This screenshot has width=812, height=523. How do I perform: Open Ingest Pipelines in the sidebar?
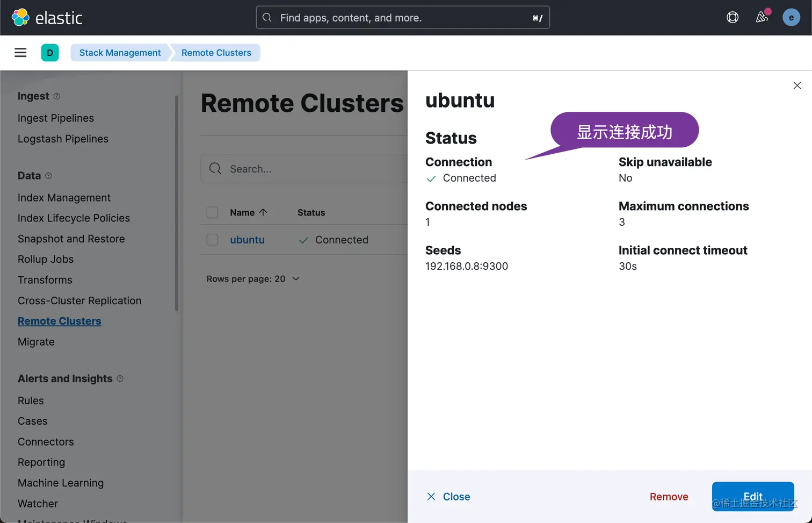(x=56, y=118)
